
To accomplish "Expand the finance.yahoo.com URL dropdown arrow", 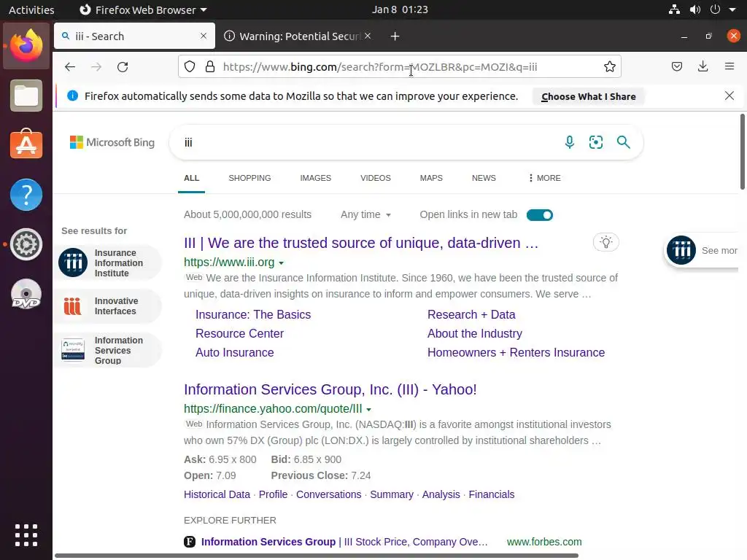I will click(x=368, y=409).
